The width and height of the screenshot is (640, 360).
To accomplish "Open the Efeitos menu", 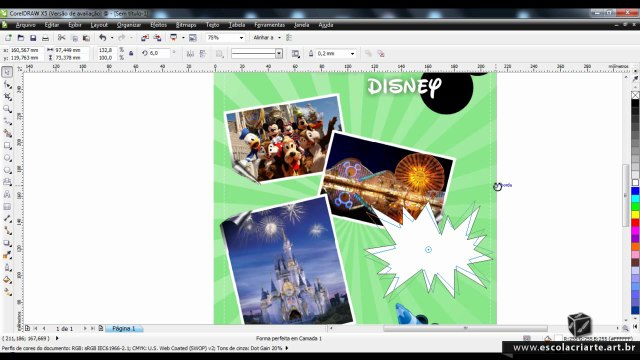I will tap(158, 25).
